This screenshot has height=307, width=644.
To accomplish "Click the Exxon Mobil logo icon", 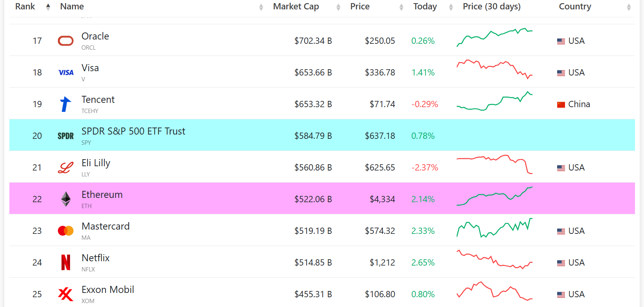I will point(66,294).
